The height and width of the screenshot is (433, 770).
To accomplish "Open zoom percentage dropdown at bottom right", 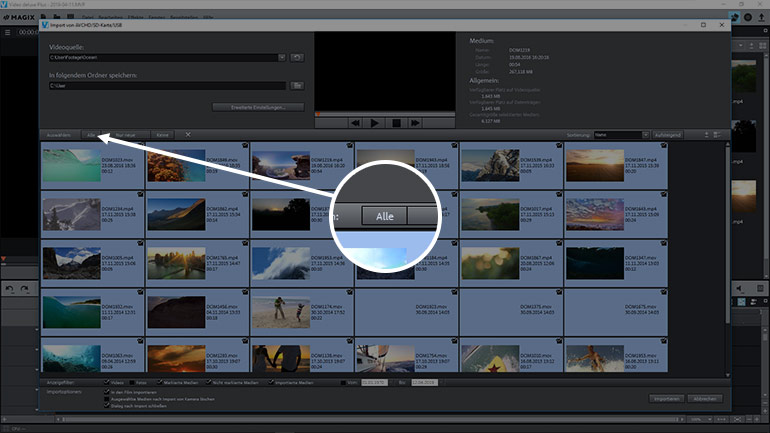I will [x=700, y=419].
